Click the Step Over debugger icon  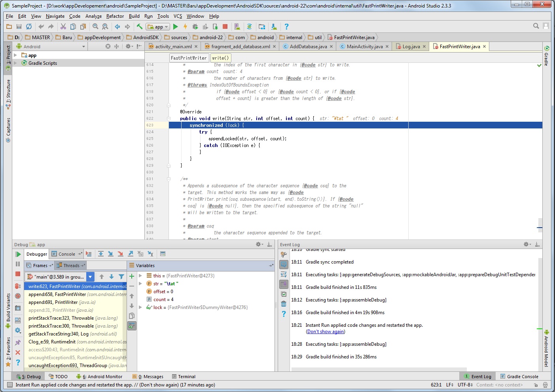[x=101, y=254]
